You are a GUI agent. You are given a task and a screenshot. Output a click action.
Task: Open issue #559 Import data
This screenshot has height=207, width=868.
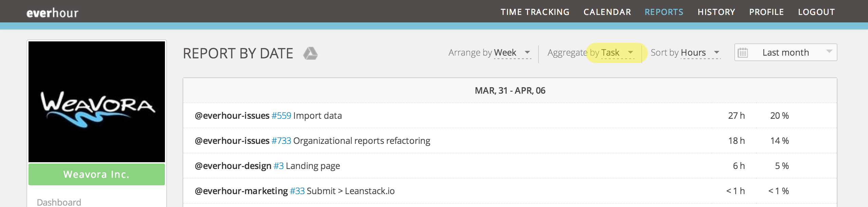click(x=282, y=115)
